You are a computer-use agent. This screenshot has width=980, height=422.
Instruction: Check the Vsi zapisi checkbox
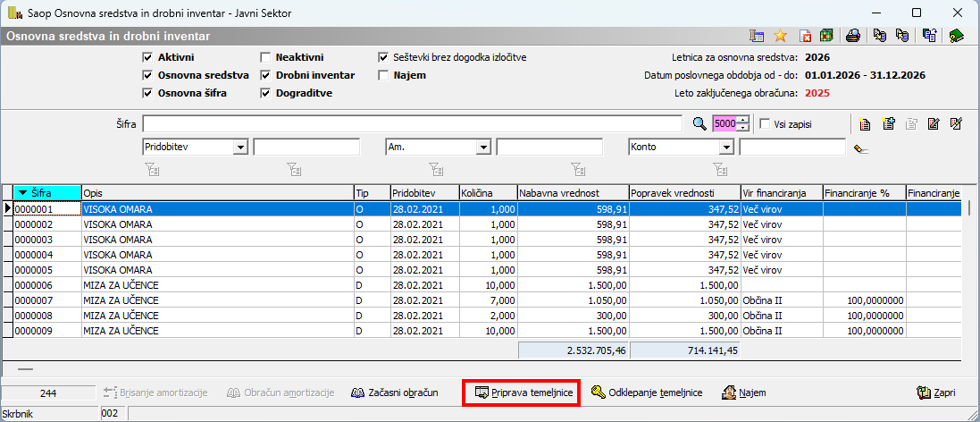click(764, 123)
